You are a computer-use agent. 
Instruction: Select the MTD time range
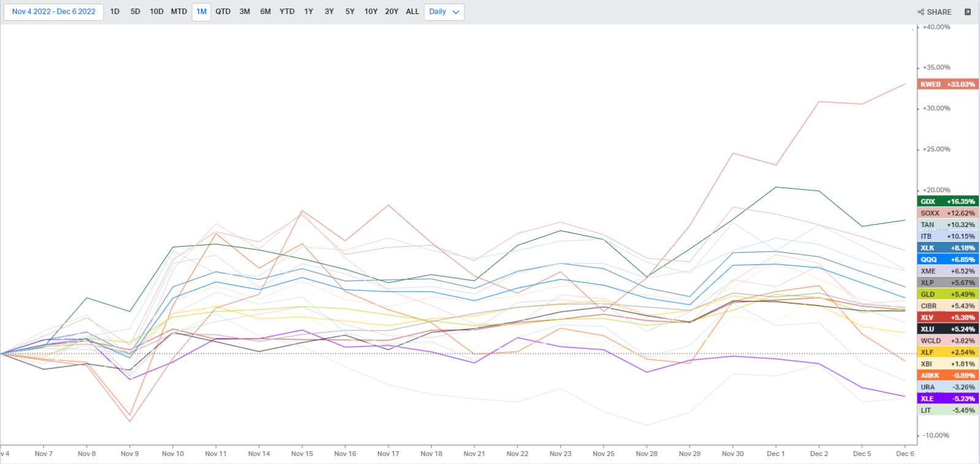coord(179,12)
